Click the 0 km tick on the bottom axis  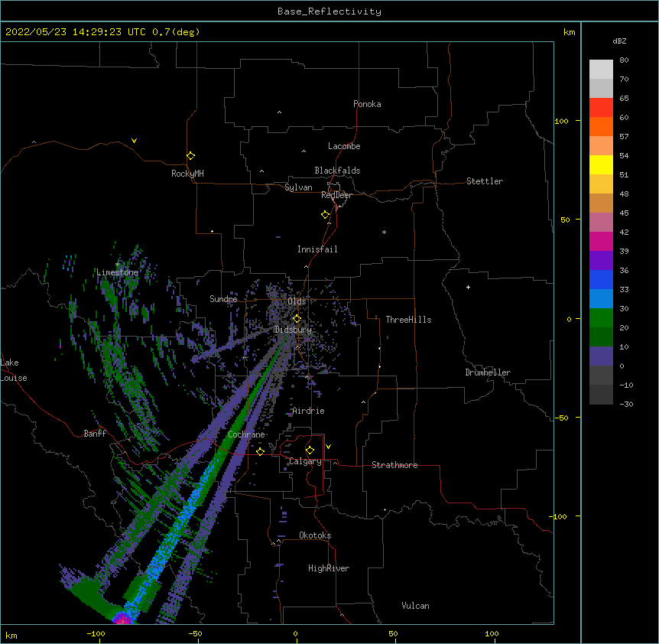coord(295,633)
